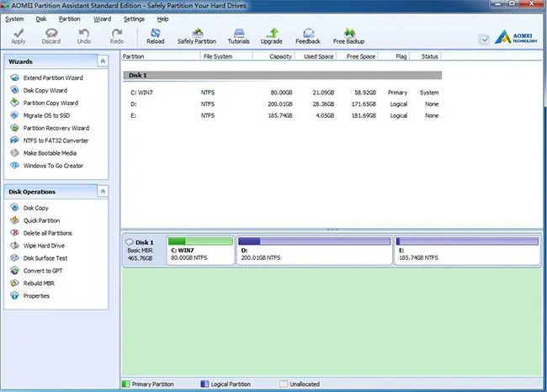
Task: Open the System menu
Action: pos(14,19)
